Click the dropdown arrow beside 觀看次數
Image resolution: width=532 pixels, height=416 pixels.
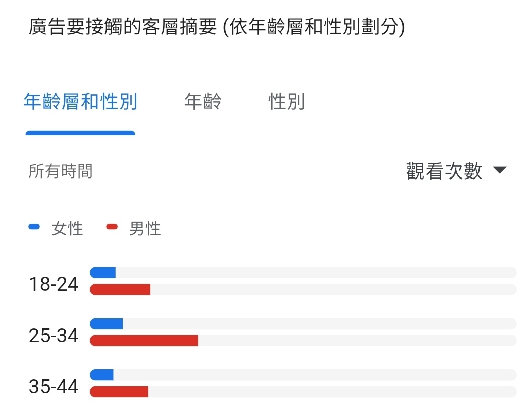point(499,170)
